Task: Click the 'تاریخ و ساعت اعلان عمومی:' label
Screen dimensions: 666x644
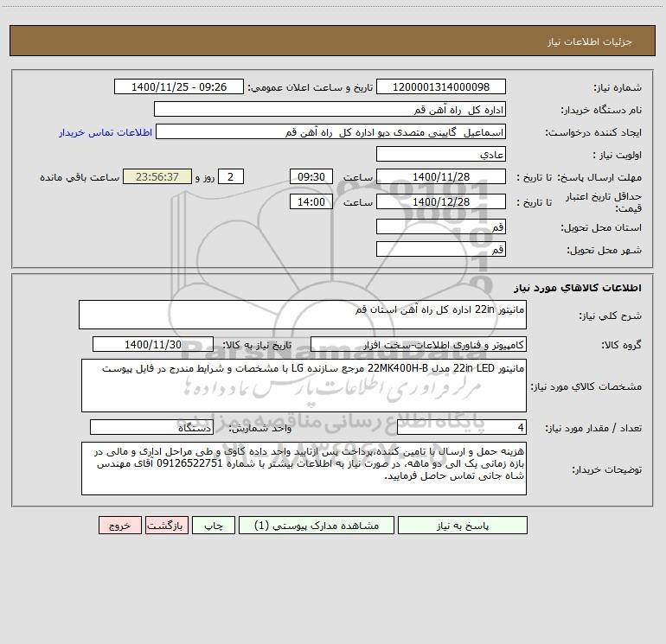Action: (310, 87)
